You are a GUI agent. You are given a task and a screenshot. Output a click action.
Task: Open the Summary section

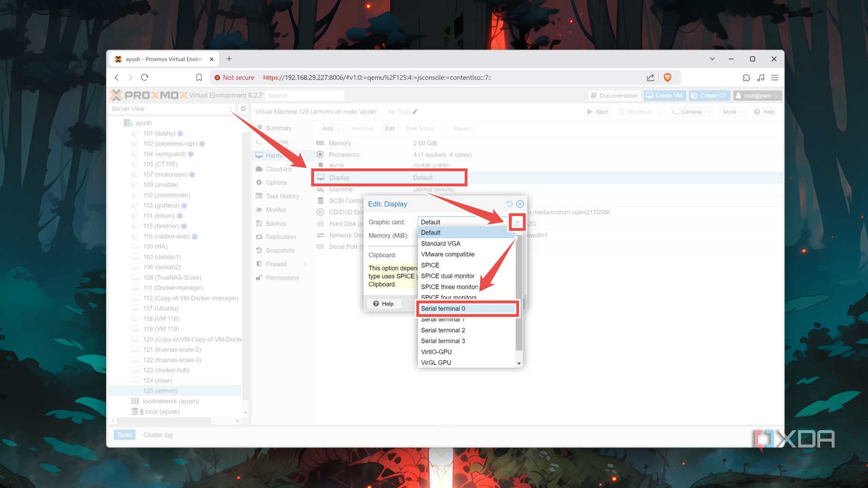(279, 128)
